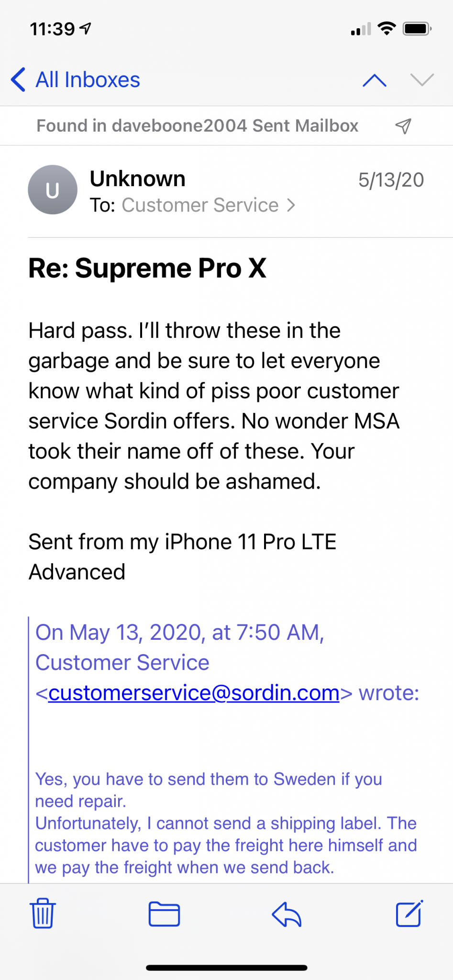Tap the Found in Sent Mailbox banner

tap(198, 126)
